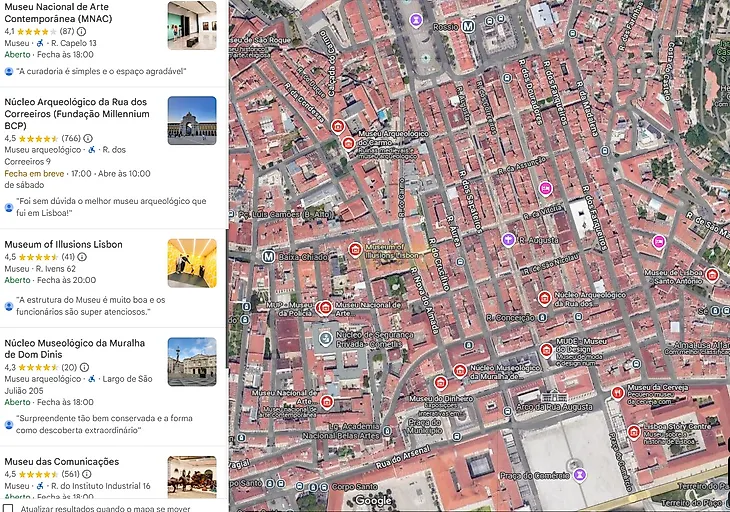Click info icon beside Museum of Illusions (41) reviews

coord(82,257)
